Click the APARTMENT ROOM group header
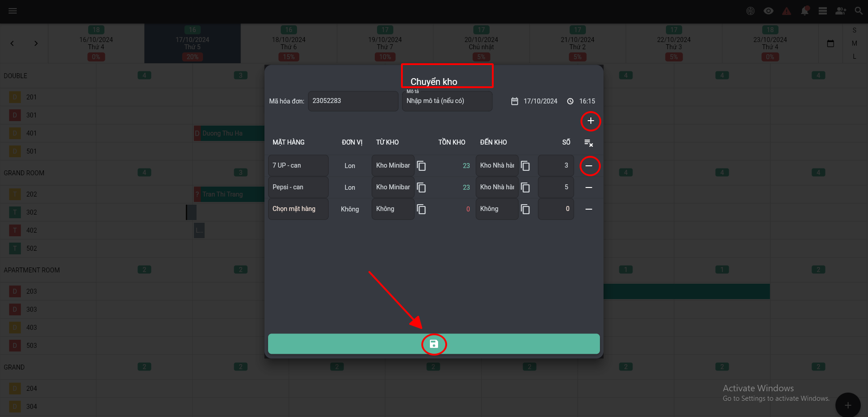Image resolution: width=868 pixels, height=417 pixels. (32, 270)
